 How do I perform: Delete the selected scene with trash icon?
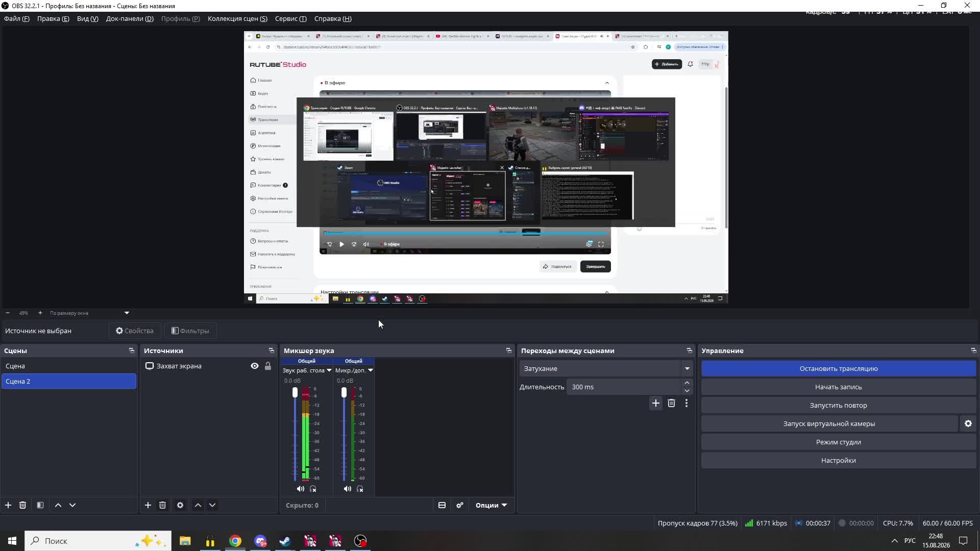point(22,505)
